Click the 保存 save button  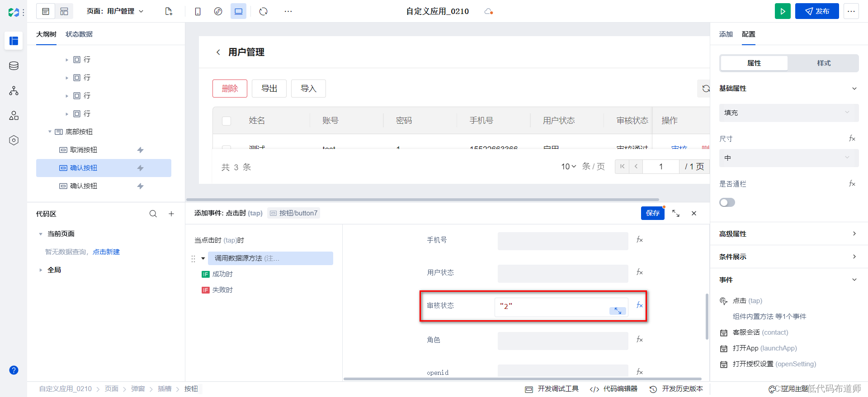(x=653, y=213)
